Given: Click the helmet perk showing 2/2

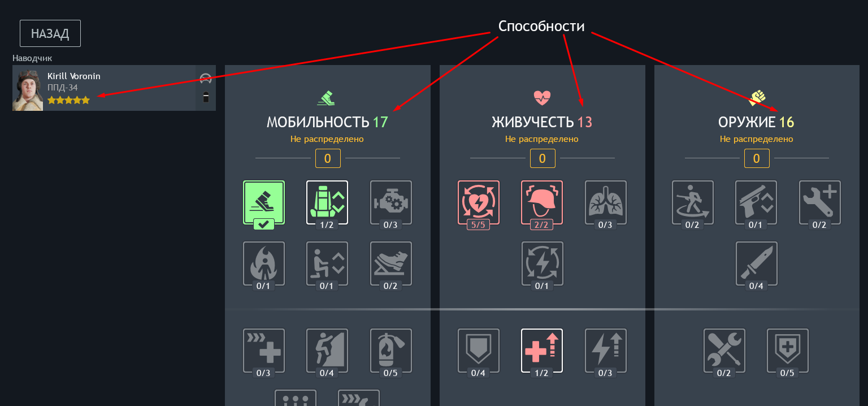Looking at the screenshot, I should [x=542, y=202].
